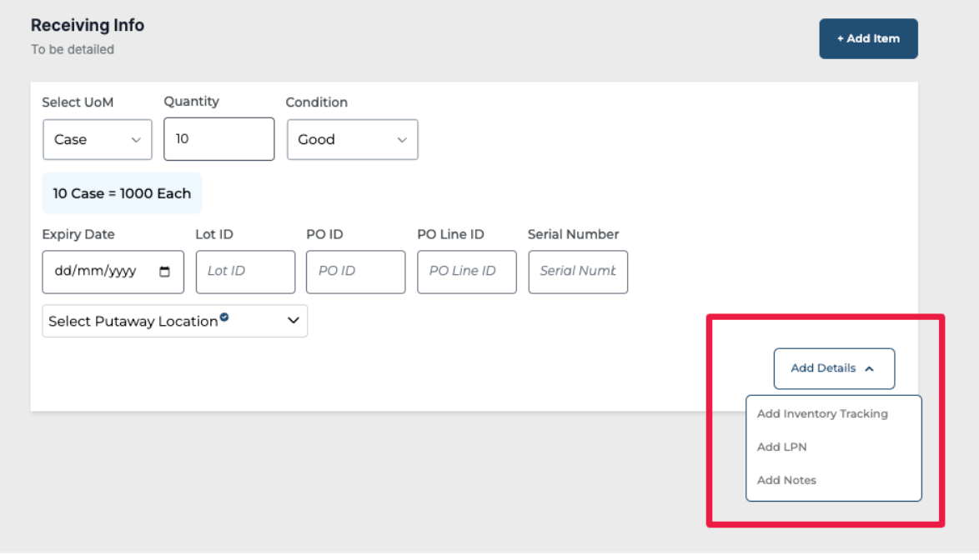Image resolution: width=979 pixels, height=560 pixels.
Task: Focus the Serial Number field
Action: coord(577,272)
